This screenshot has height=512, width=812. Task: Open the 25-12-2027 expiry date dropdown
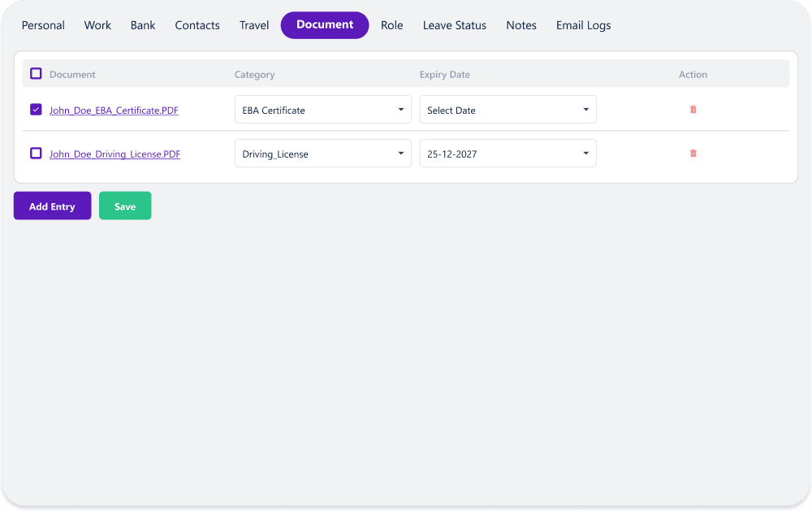click(x=508, y=154)
